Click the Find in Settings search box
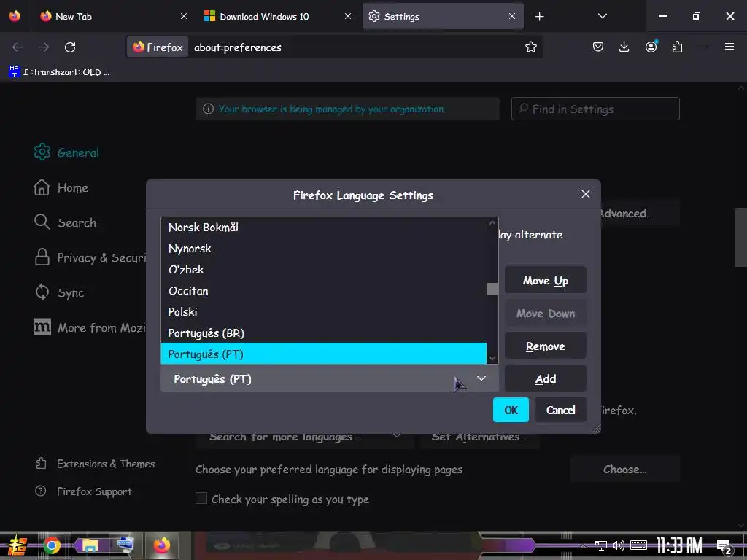The width and height of the screenshot is (747, 560). tap(595, 109)
